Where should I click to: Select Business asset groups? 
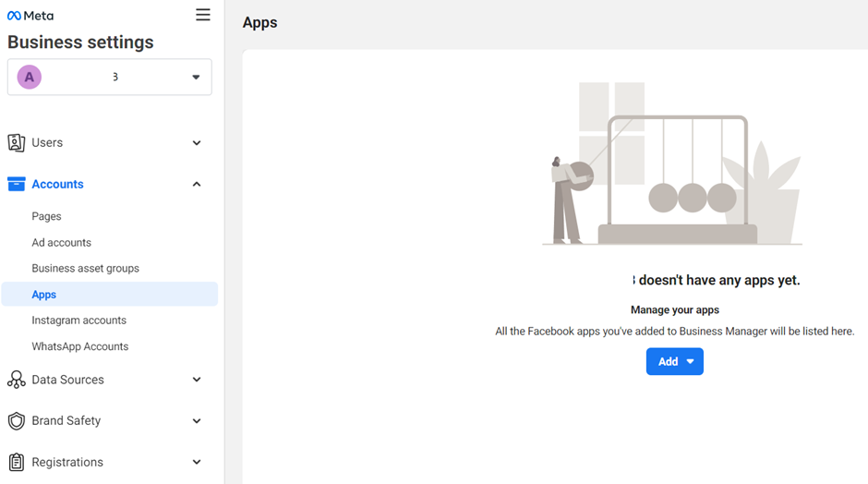tap(85, 268)
